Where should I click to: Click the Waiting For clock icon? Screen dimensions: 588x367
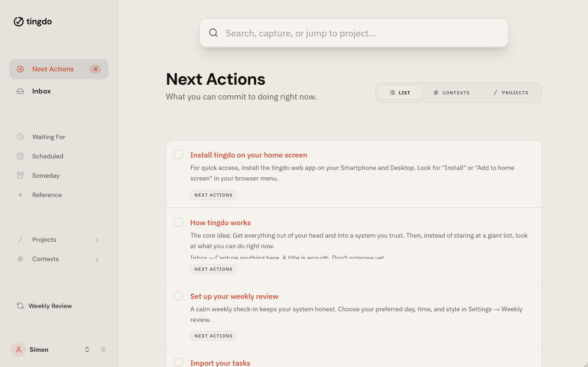[x=20, y=137]
